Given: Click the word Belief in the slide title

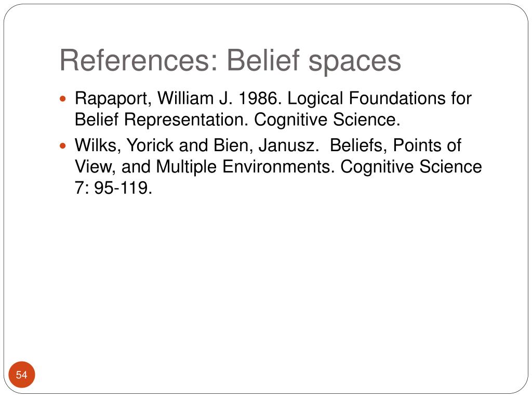Looking at the screenshot, I should (263, 60).
